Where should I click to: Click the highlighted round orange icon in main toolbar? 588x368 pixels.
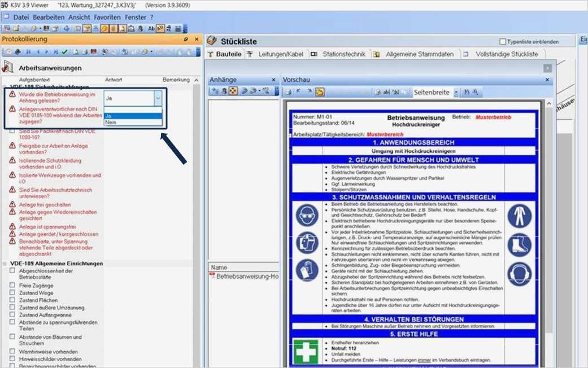pyautogui.click(x=104, y=28)
